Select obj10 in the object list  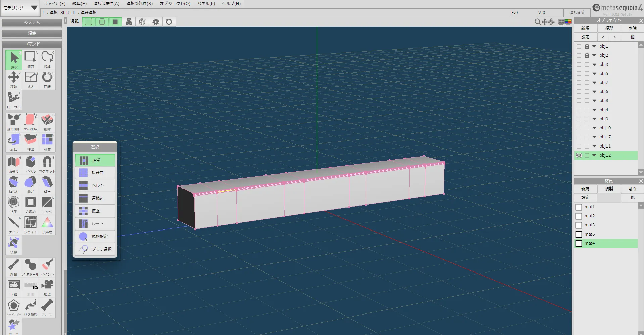[605, 128]
